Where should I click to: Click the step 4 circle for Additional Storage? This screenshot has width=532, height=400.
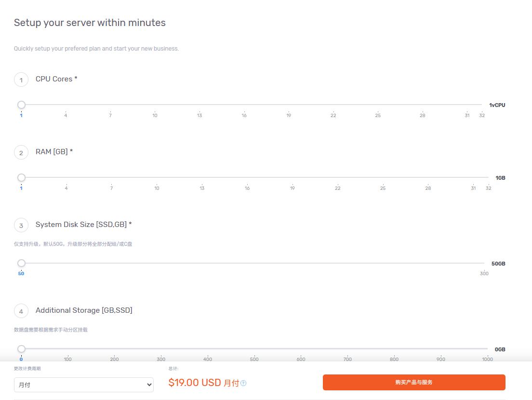pos(21,311)
